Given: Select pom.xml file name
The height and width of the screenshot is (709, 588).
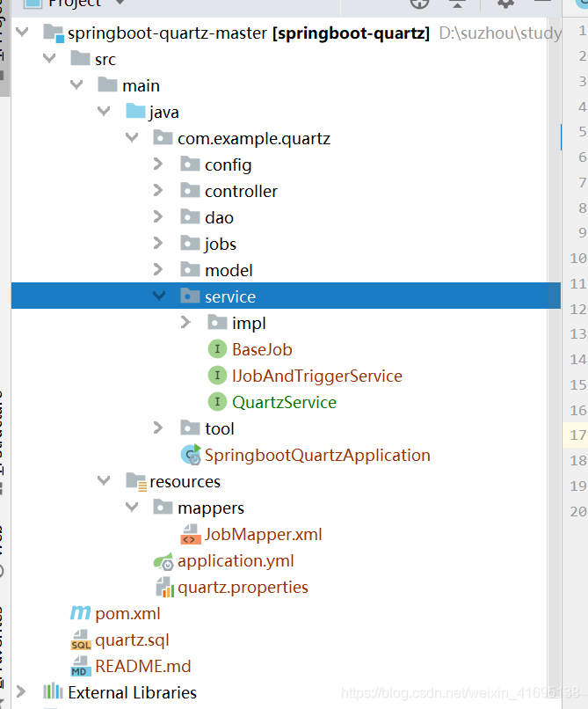Looking at the screenshot, I should (x=128, y=614).
